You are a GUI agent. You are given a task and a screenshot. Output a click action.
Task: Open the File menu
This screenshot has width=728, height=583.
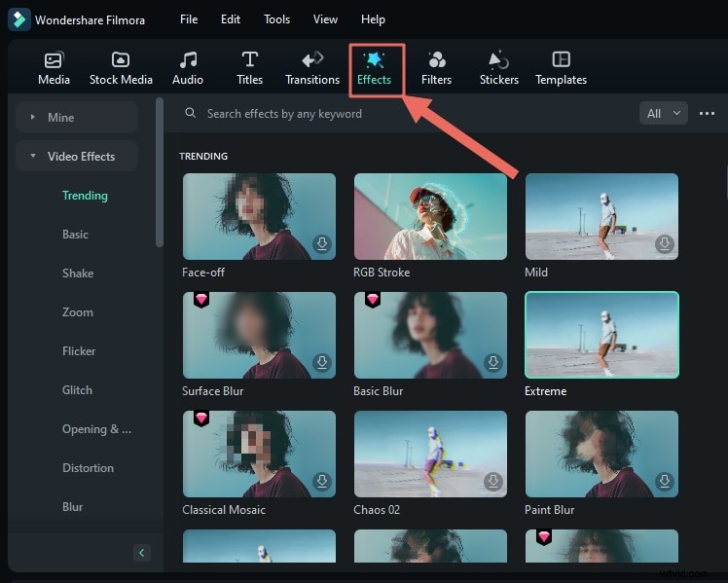tap(189, 19)
